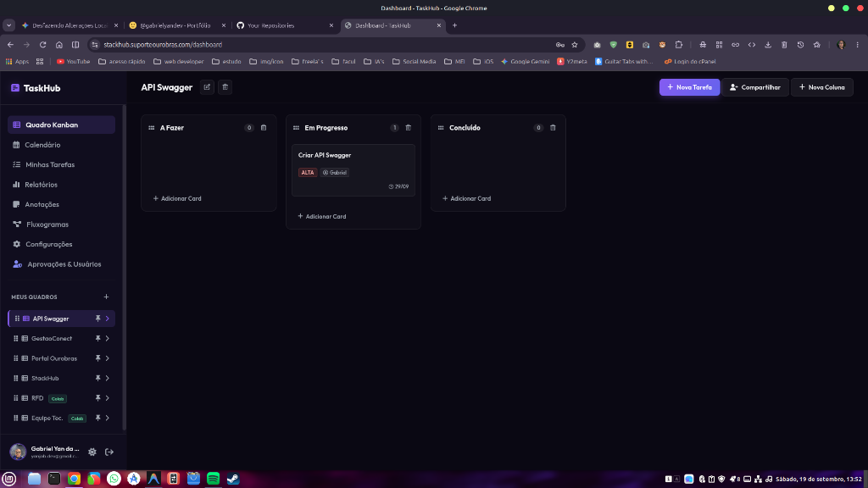This screenshot has width=868, height=488.
Task: Toggle pin on API Swagger board
Action: 98,319
